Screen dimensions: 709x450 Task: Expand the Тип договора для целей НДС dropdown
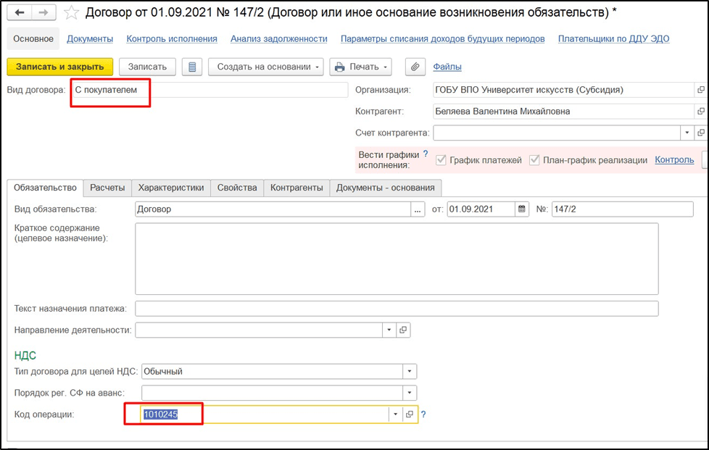click(409, 371)
